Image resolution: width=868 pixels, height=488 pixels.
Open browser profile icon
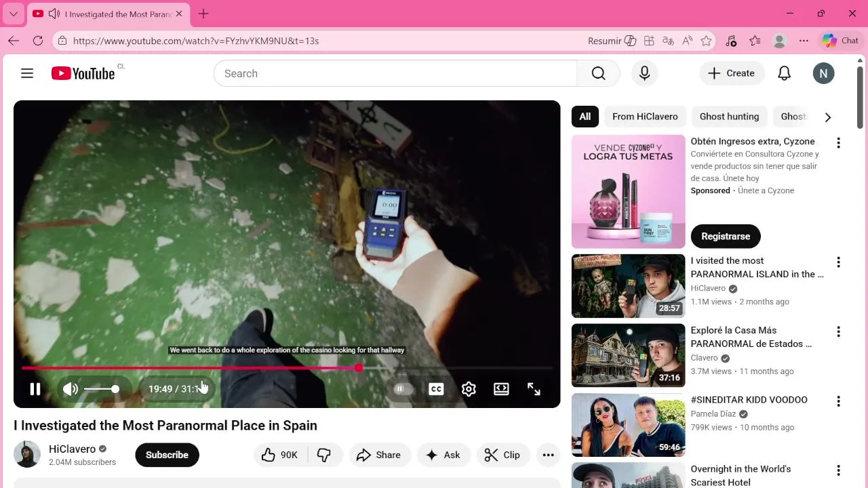(779, 41)
